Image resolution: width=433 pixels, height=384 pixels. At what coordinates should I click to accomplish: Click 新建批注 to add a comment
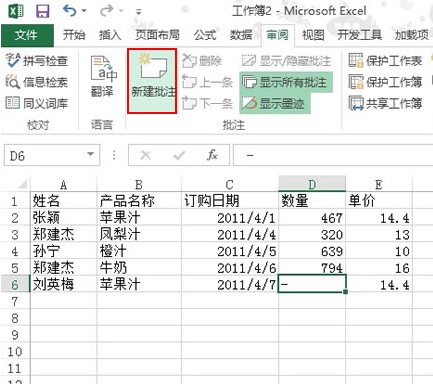152,81
